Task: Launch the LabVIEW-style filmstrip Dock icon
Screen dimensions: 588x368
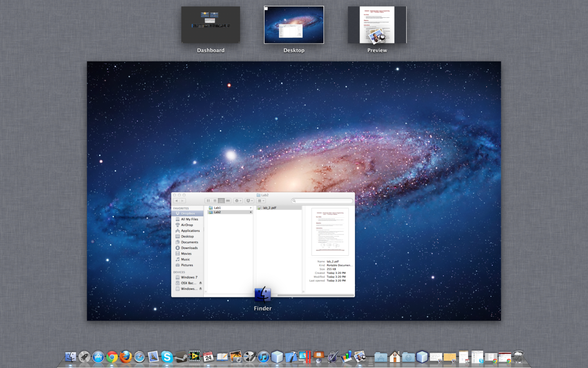Action: pos(195,357)
